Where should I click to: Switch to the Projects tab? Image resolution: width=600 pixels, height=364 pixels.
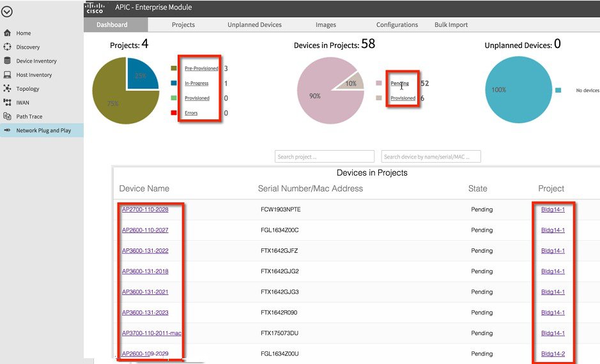click(x=183, y=24)
